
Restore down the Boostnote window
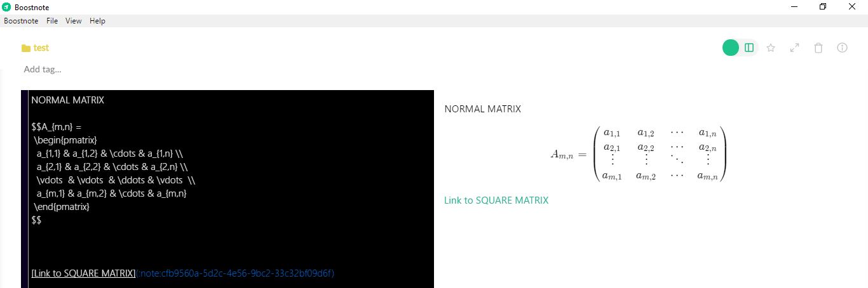tap(823, 7)
